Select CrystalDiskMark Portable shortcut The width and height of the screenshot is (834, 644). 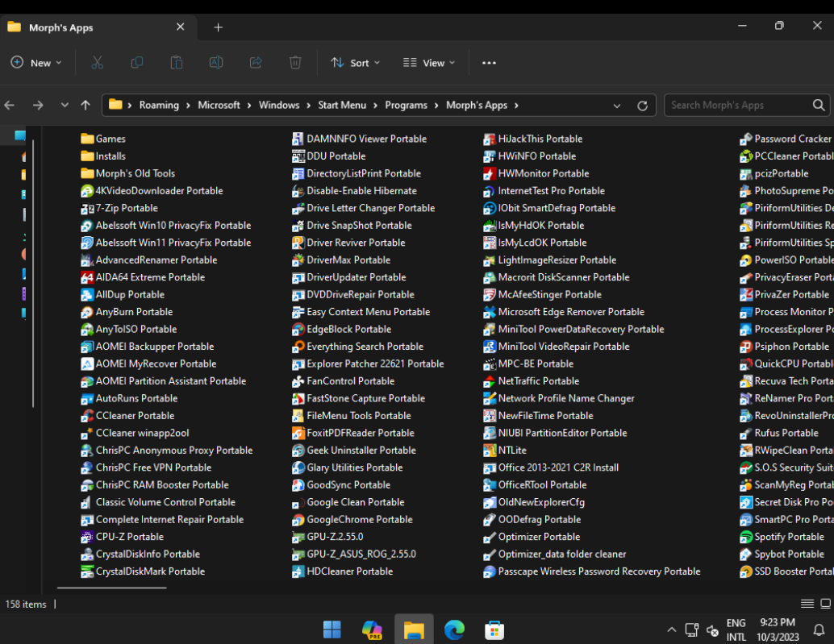(143, 571)
